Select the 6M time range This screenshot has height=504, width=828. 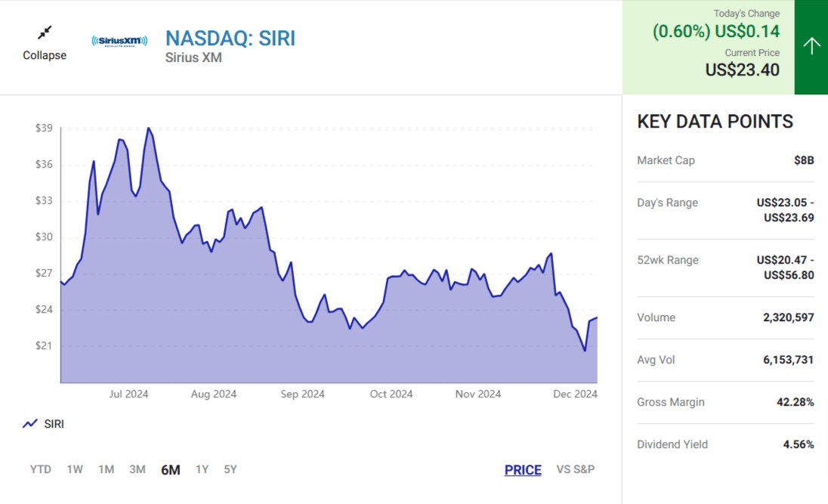pos(170,469)
